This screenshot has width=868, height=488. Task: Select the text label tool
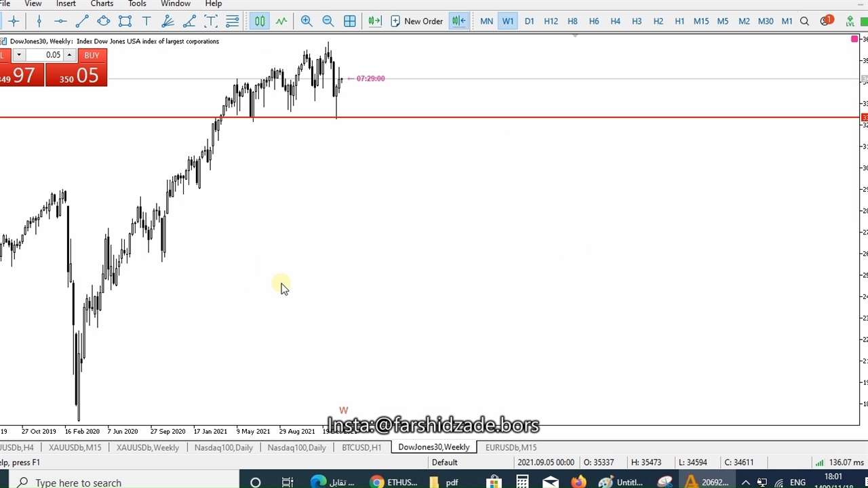146,21
